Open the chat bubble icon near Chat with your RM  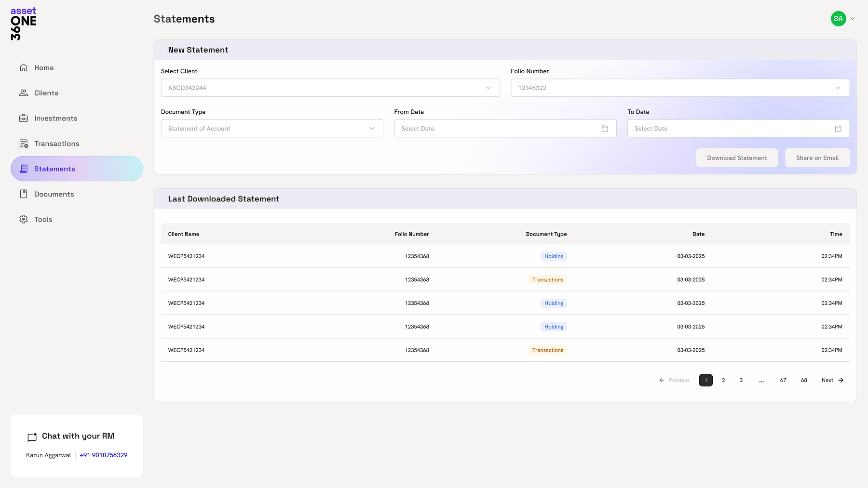[32, 437]
